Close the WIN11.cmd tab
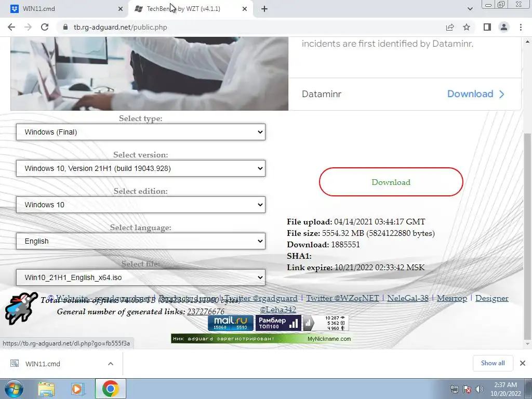The height and width of the screenshot is (399, 532). coord(121,9)
